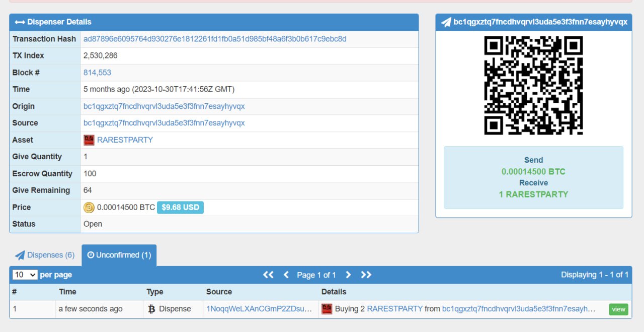The width and height of the screenshot is (644, 332).
Task: Click the $9.68 USD price badge
Action: click(x=180, y=208)
